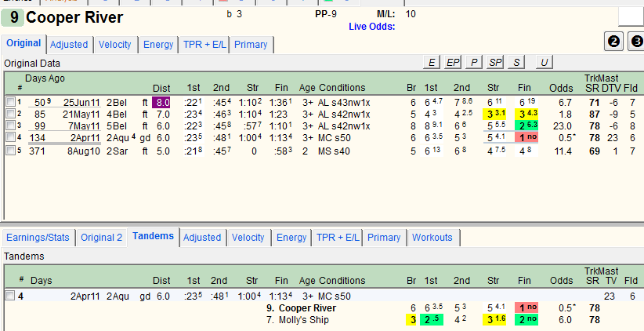Open the Original 2 tab
Image resolution: width=644 pixels, height=331 pixels.
[x=101, y=238]
